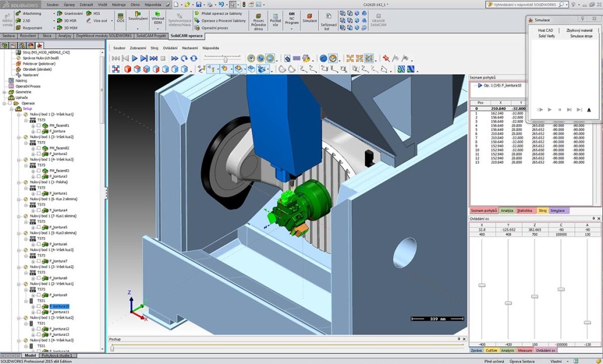Stop the machine simulation
603x364 pixels.
click(x=163, y=59)
